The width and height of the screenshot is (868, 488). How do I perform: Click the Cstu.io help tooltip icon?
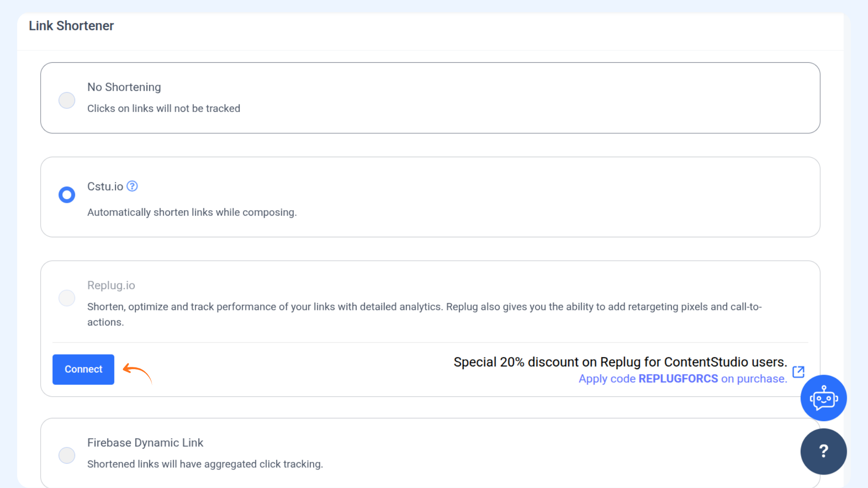pyautogui.click(x=132, y=186)
